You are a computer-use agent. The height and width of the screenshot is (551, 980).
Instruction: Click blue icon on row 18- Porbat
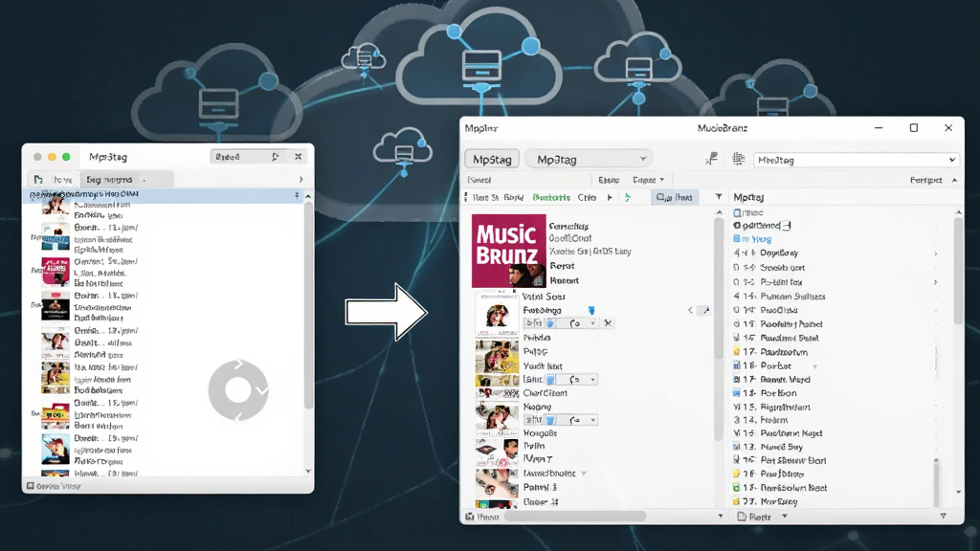tap(736, 365)
